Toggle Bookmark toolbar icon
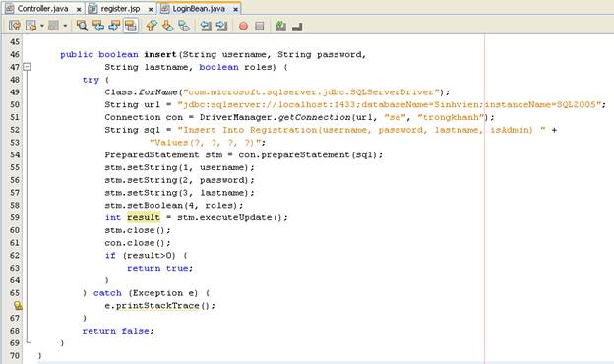This screenshot has width=614, height=364. [x=184, y=26]
